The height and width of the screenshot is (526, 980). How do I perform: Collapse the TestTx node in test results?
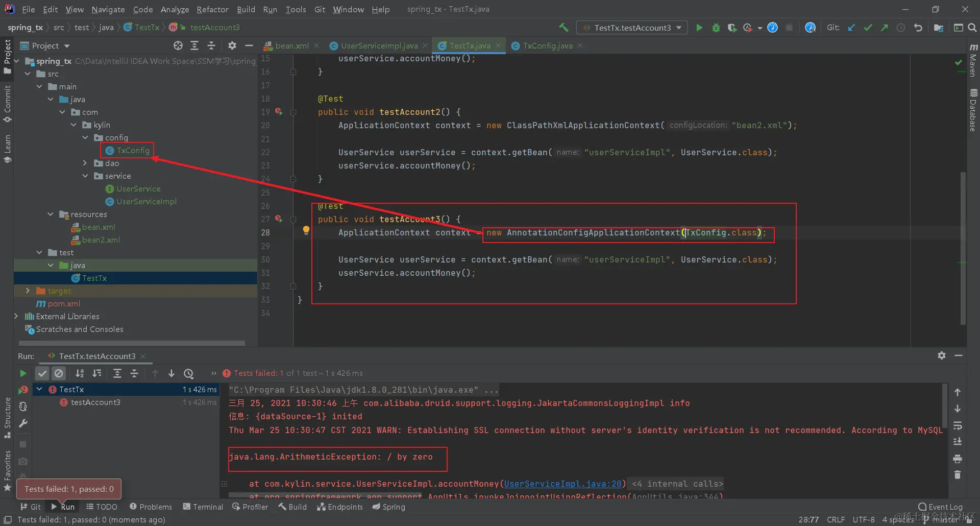(x=39, y=389)
